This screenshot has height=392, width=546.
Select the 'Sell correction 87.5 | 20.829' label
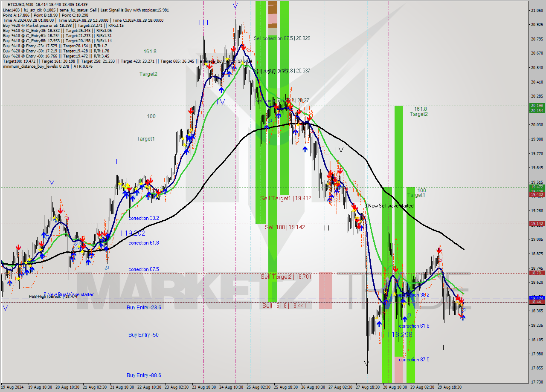(x=282, y=38)
